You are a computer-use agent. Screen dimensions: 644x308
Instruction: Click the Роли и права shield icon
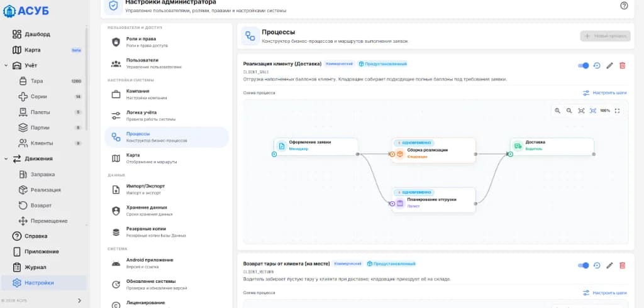pos(116,42)
